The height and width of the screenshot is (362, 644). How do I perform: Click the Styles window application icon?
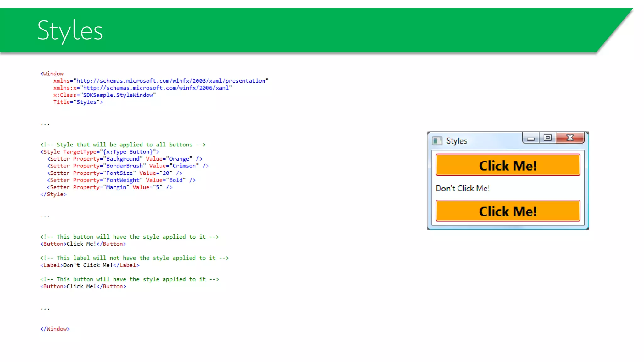coord(437,140)
